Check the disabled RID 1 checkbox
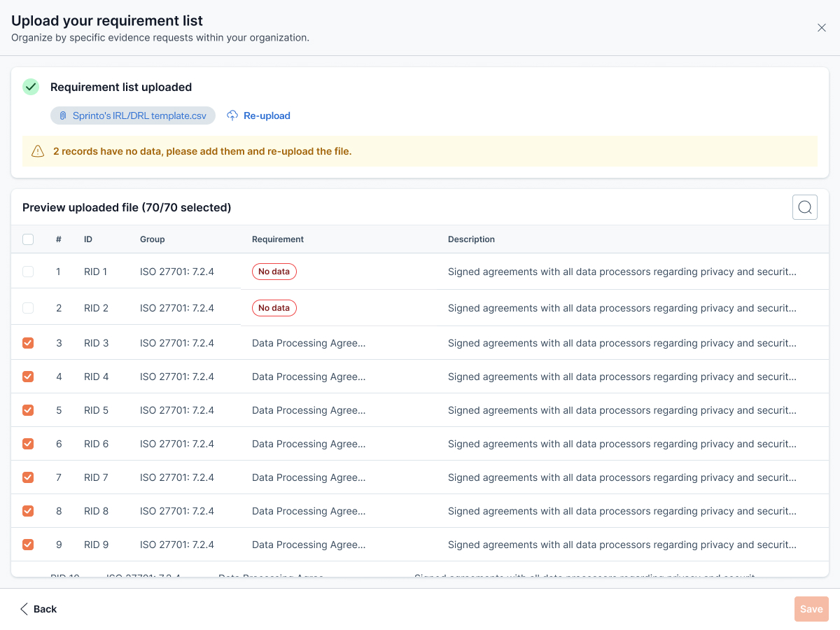 (28, 272)
